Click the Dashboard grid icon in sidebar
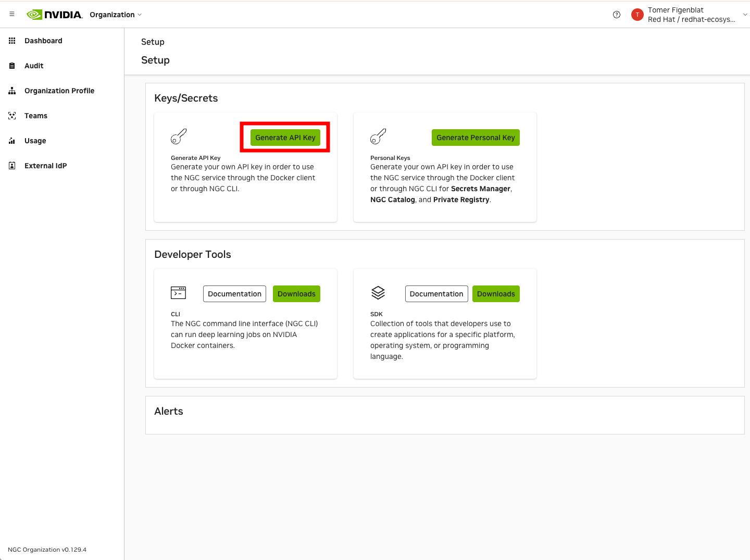The height and width of the screenshot is (560, 750). [12, 41]
